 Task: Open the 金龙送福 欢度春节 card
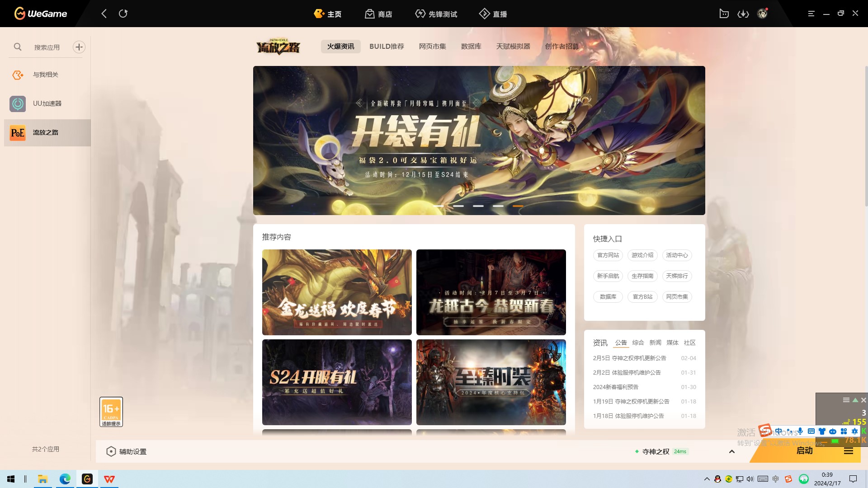pyautogui.click(x=337, y=292)
